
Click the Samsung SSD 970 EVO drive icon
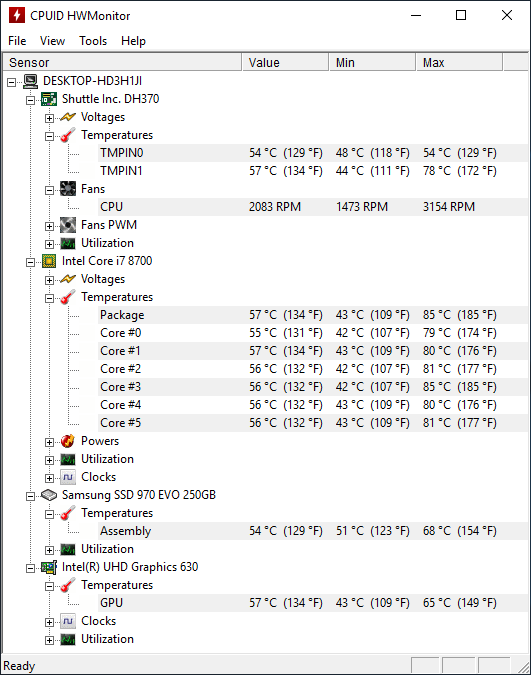49,495
